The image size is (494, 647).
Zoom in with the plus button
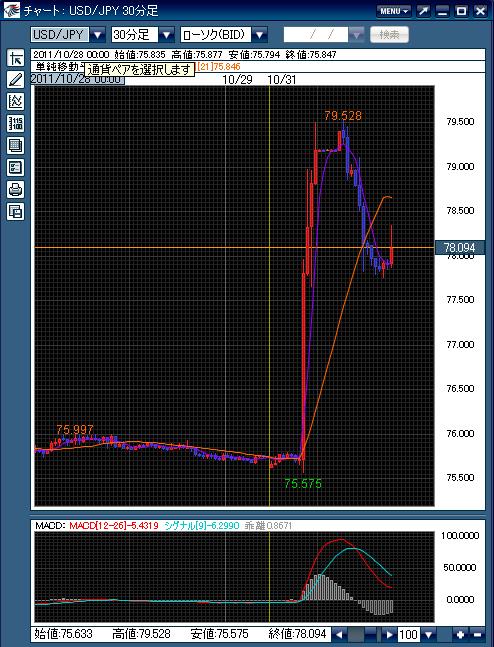pos(460,634)
